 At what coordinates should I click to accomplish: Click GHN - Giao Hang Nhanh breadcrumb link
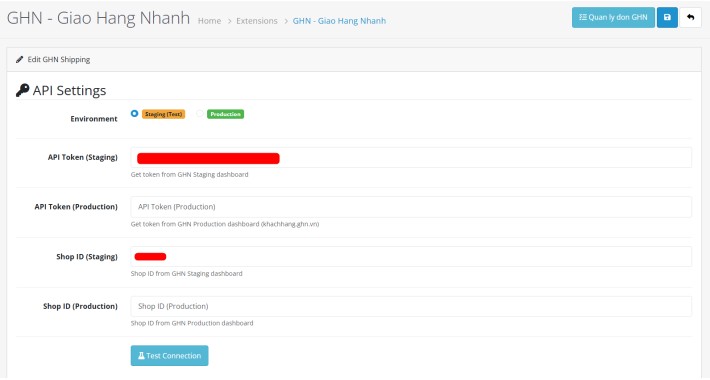tap(339, 21)
